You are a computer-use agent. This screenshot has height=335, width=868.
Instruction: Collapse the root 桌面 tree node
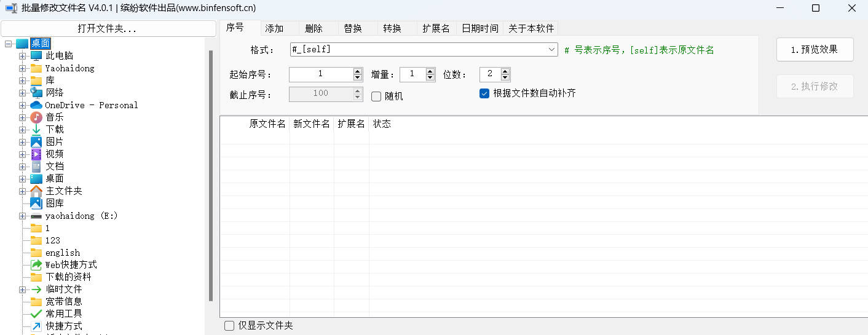pyautogui.click(x=8, y=44)
